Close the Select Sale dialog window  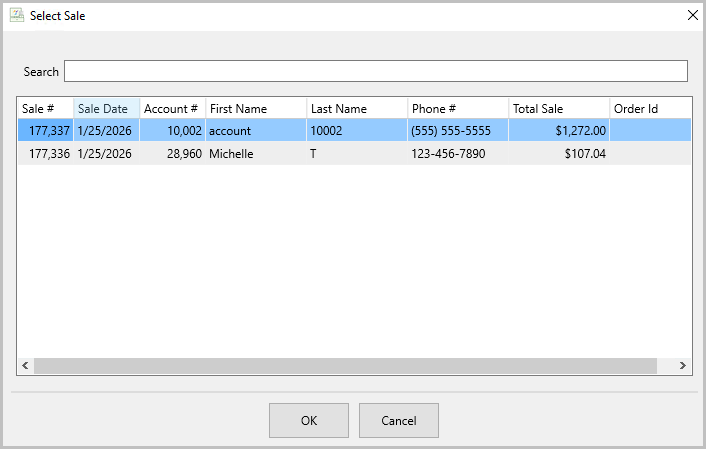(x=693, y=15)
